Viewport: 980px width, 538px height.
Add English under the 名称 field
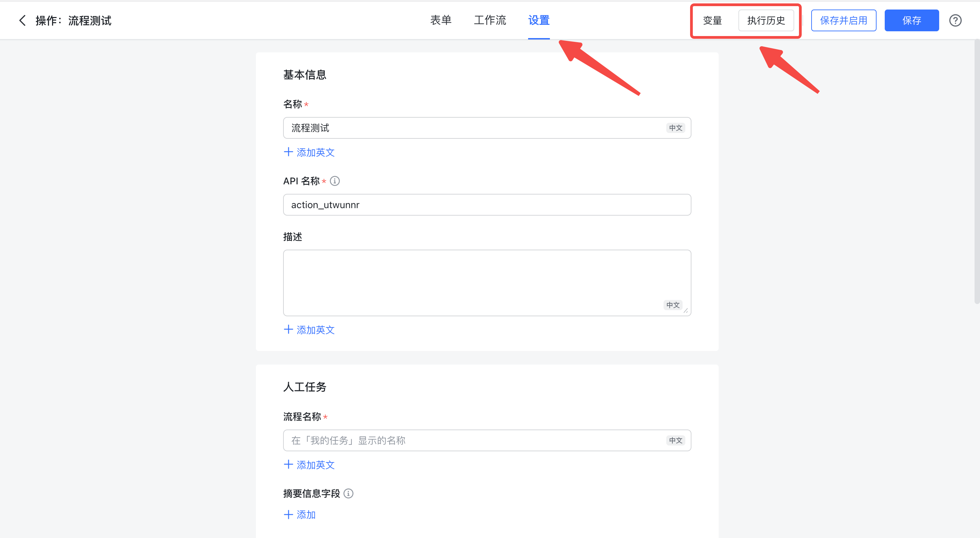coord(309,152)
